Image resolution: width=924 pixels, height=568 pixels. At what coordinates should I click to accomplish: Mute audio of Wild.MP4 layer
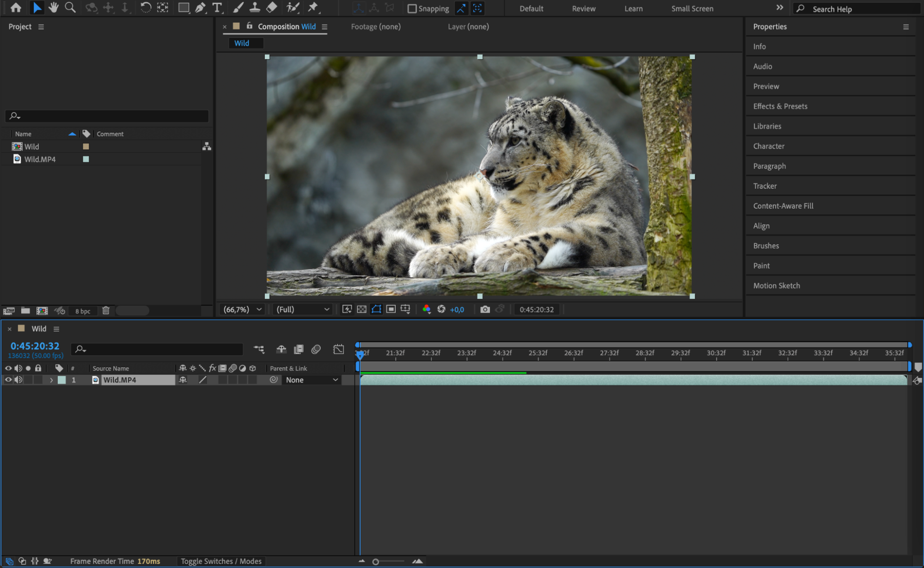coord(18,380)
